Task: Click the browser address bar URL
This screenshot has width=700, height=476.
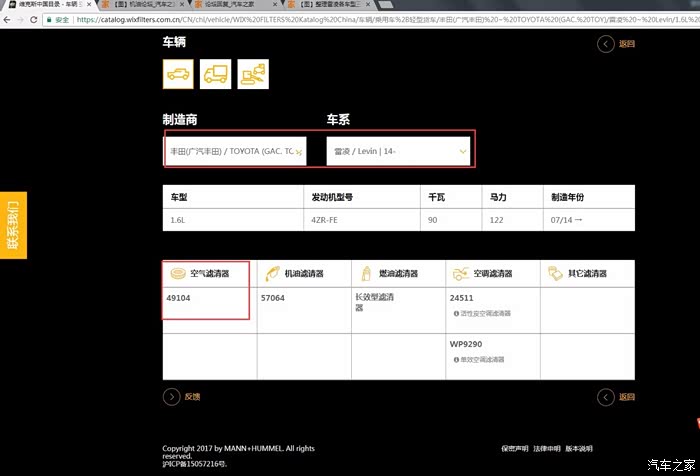Action: [x=386, y=20]
